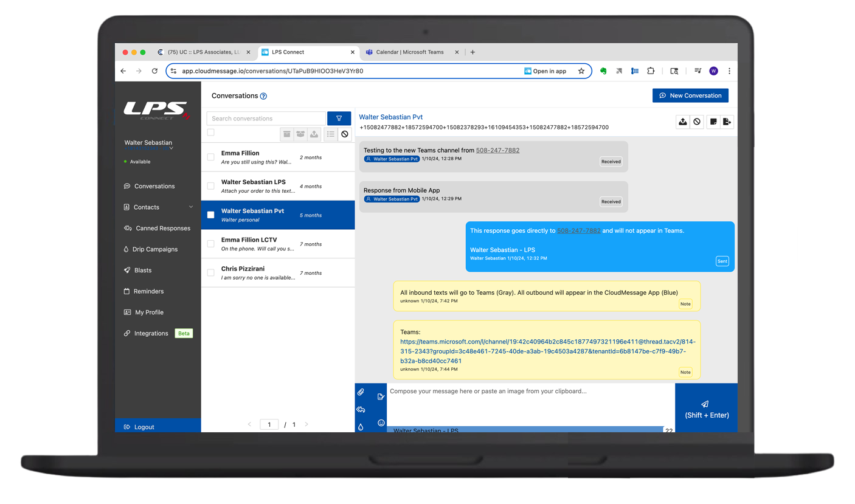Click the export conversation icon in header

683,122
